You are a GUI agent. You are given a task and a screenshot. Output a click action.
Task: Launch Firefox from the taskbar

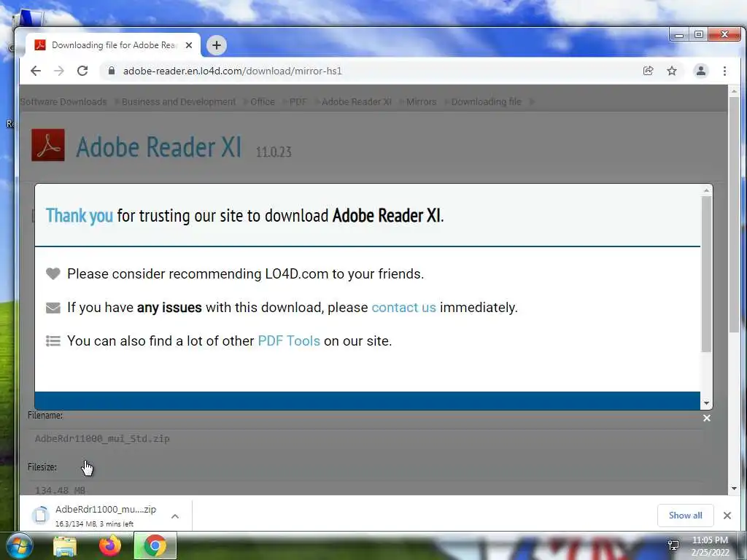click(109, 545)
